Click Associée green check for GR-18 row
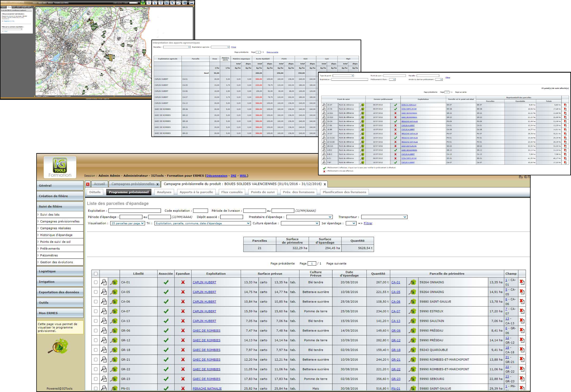This screenshot has width=571, height=392. point(166,350)
